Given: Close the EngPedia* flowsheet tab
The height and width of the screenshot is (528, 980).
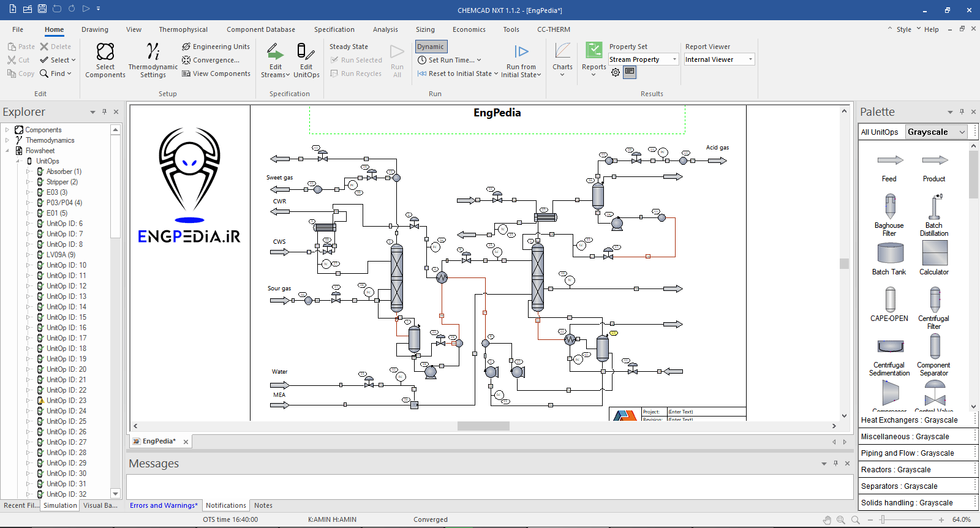Looking at the screenshot, I should [186, 442].
